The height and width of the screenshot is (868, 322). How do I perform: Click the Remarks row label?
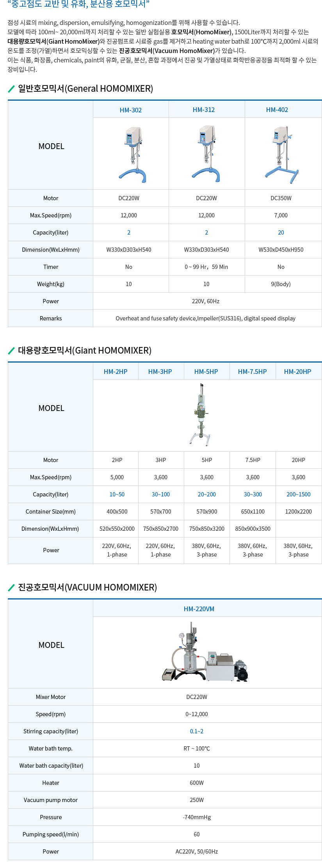(x=51, y=318)
